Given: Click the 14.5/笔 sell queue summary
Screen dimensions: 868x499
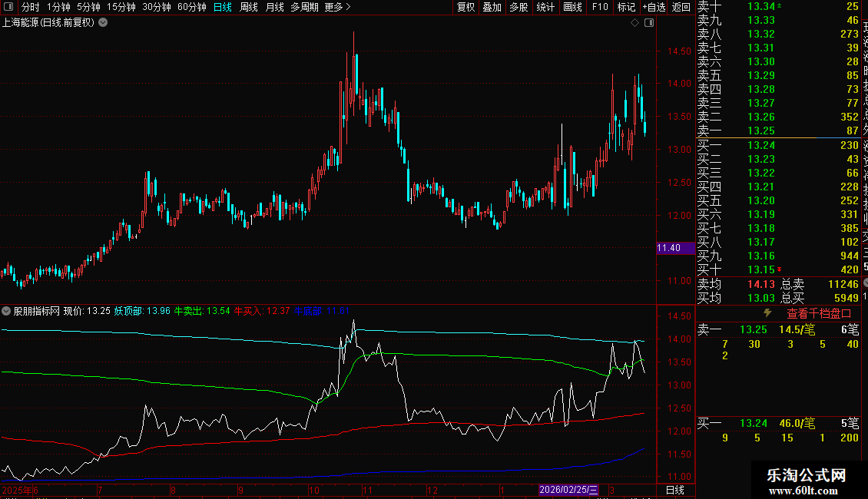Looking at the screenshot, I should coord(797,329).
